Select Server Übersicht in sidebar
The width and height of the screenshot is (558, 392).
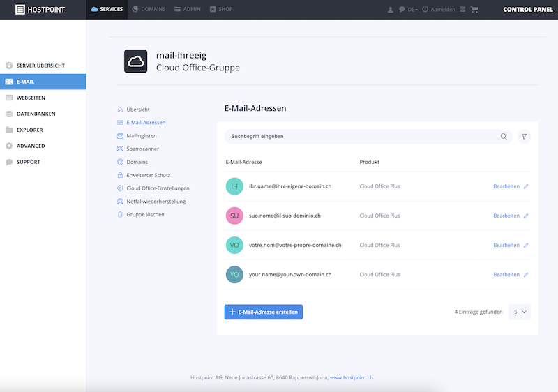click(43, 66)
